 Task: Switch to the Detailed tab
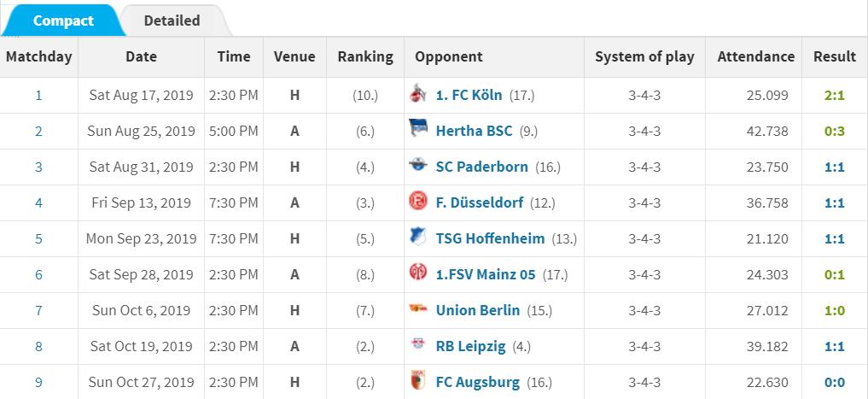(172, 21)
